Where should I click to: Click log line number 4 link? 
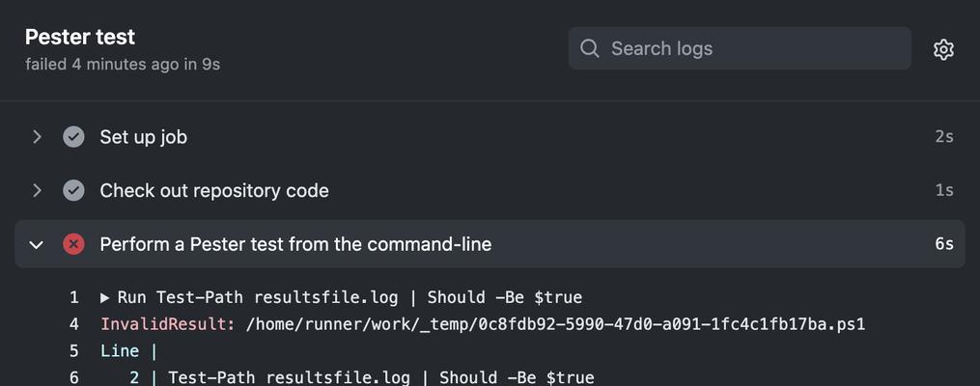point(74,325)
